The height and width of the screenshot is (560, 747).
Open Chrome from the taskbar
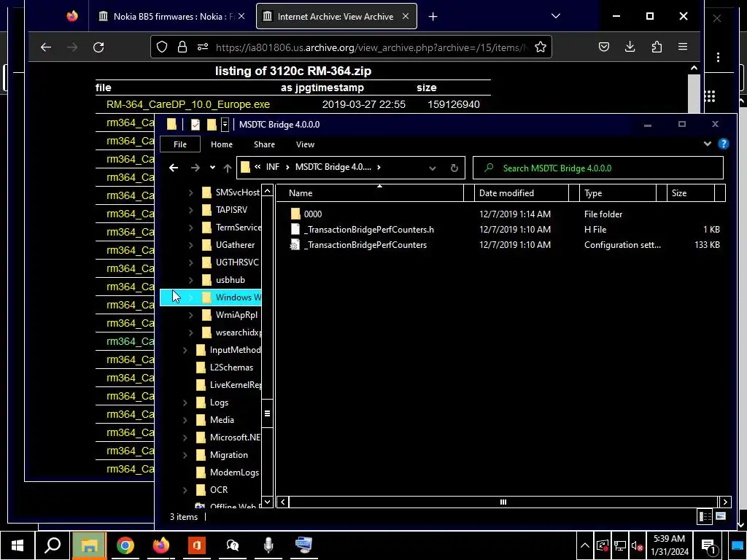tap(125, 545)
